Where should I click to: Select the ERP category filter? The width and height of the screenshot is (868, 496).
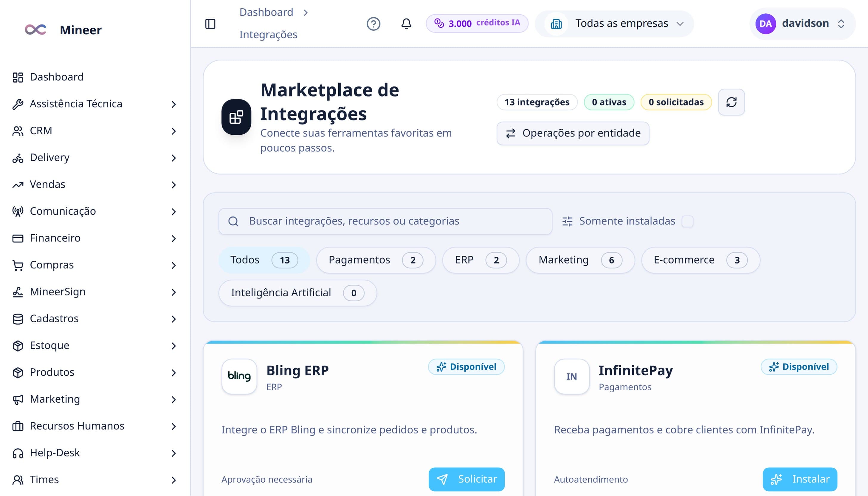pos(481,260)
